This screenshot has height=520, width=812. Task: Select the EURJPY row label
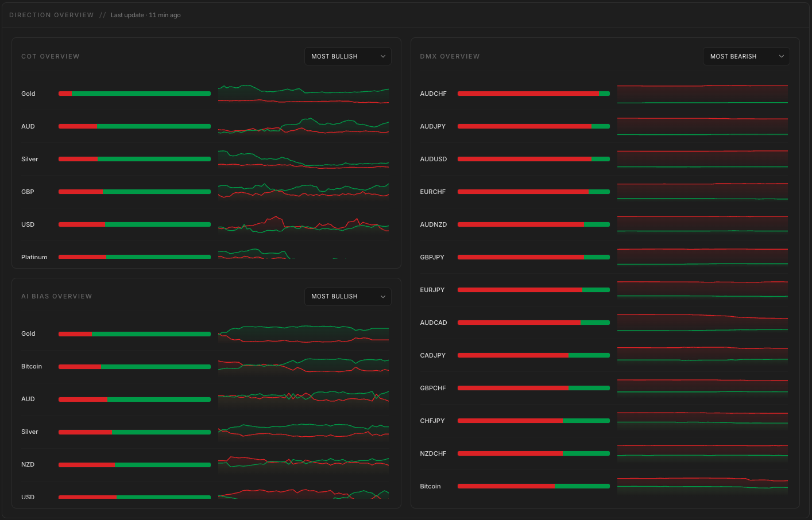[432, 290]
